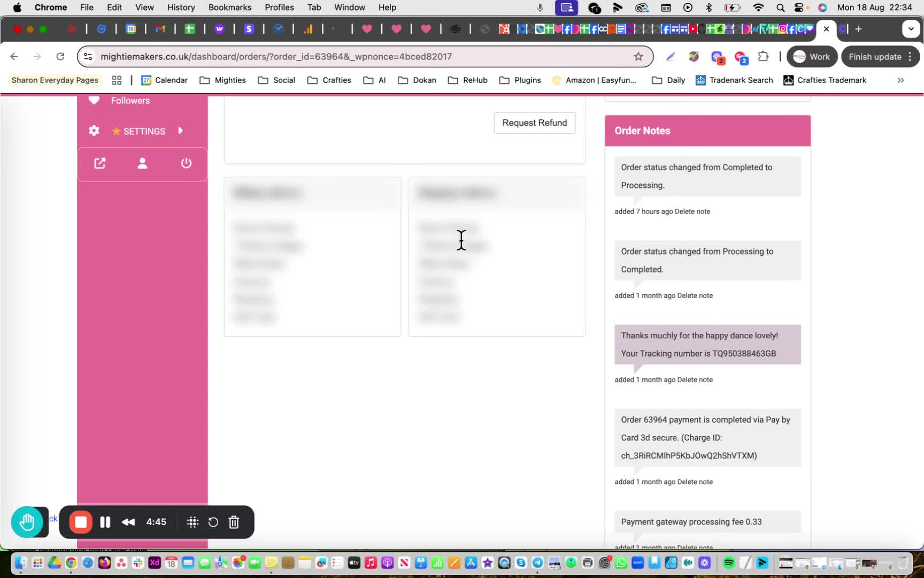Screen dimensions: 924x578
Task: Delete the tracking number order note
Action: click(x=695, y=379)
